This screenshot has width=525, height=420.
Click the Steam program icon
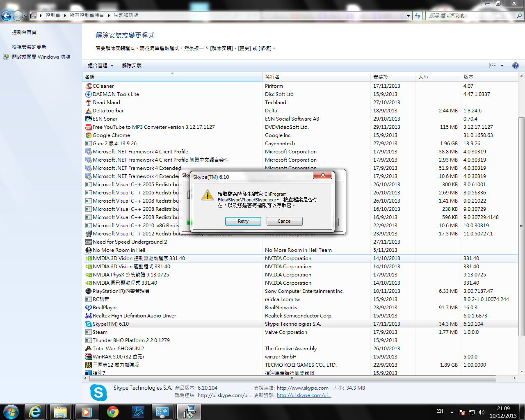tap(88, 332)
